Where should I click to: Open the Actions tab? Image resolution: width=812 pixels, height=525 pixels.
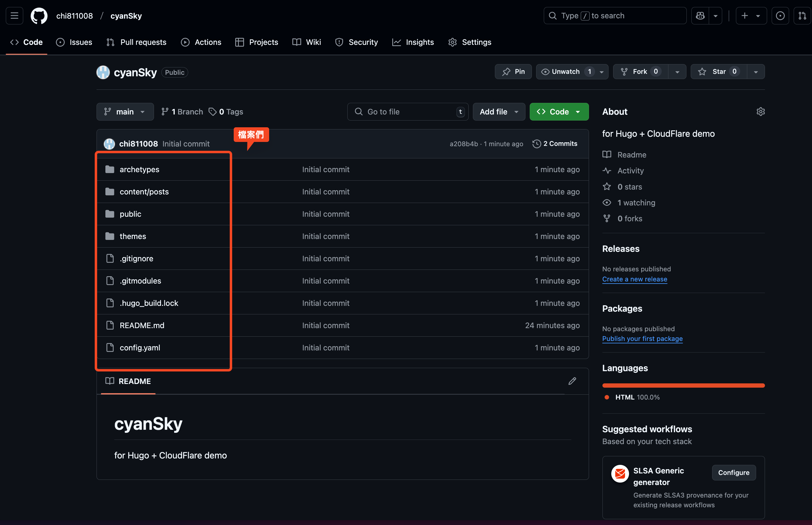201,42
